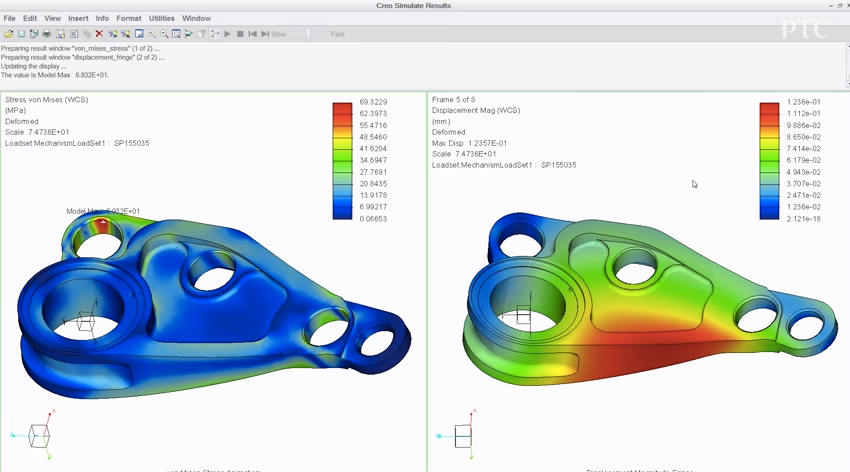Open the Utilities menu
Image resolution: width=850 pixels, height=472 pixels.
[x=162, y=18]
